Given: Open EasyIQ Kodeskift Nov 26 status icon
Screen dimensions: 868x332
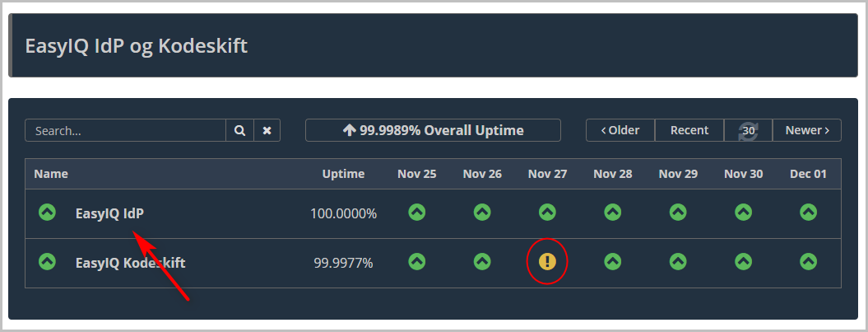Looking at the screenshot, I should [482, 262].
